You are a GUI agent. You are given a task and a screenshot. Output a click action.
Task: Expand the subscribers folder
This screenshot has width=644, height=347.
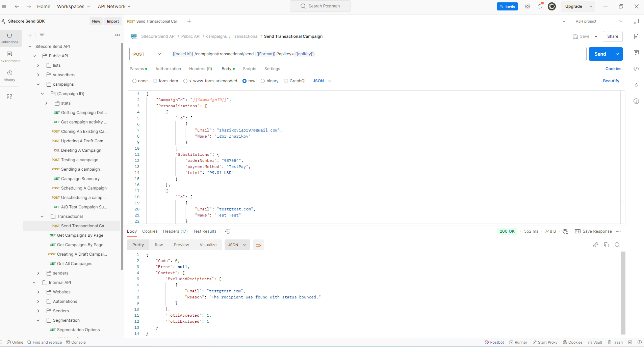[x=38, y=75]
